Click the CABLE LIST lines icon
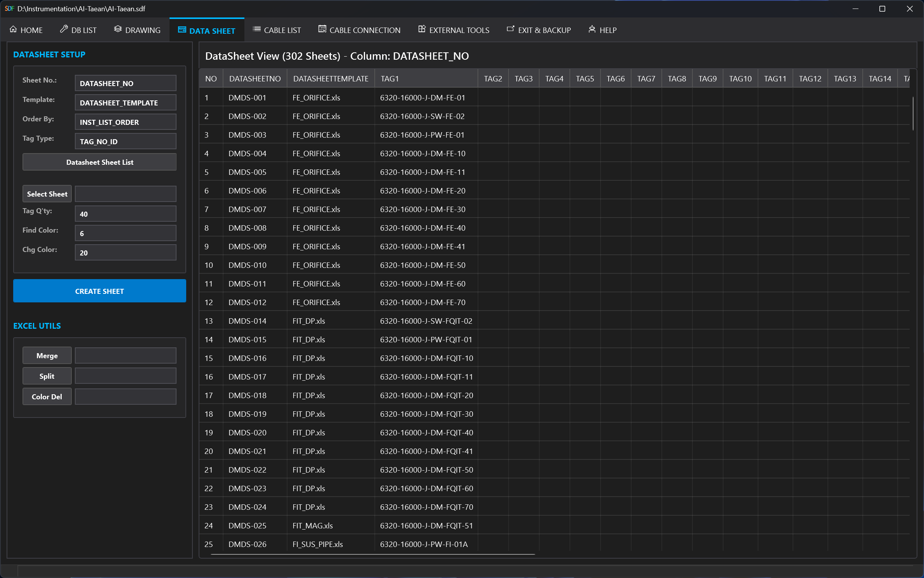This screenshot has width=924, height=578. [257, 29]
